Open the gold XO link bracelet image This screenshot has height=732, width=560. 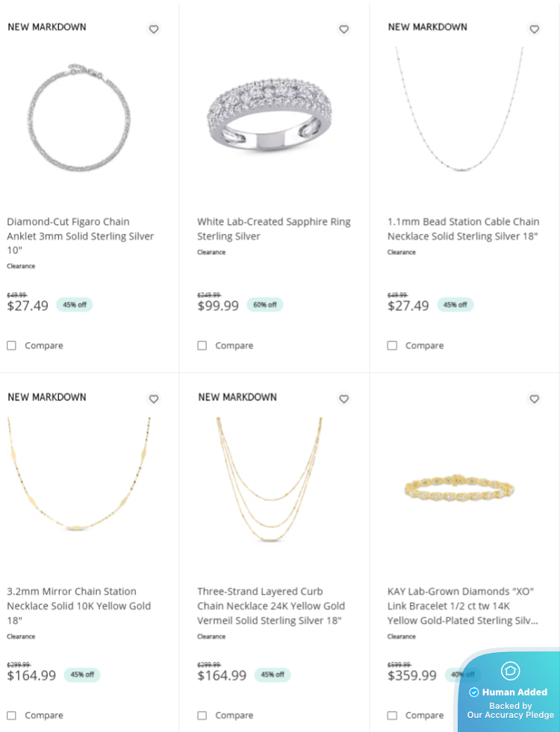459,488
